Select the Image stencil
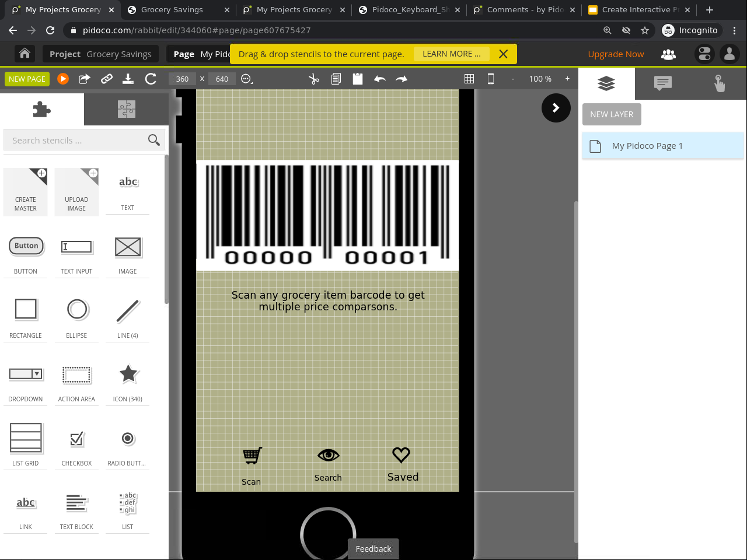The width and height of the screenshot is (747, 560). [128, 256]
